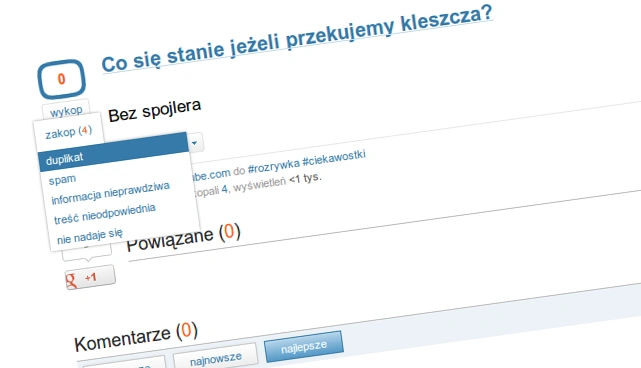Open the #rozrywka tag
The height and width of the screenshot is (368, 641).
(274, 166)
